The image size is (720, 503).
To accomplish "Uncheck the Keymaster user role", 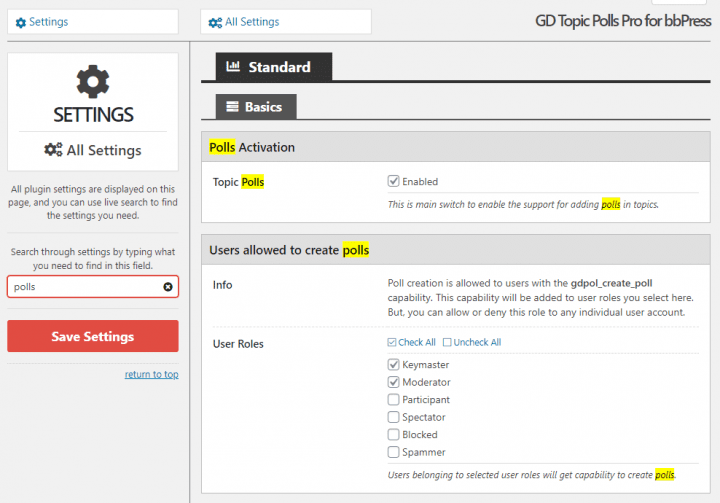I will point(394,364).
